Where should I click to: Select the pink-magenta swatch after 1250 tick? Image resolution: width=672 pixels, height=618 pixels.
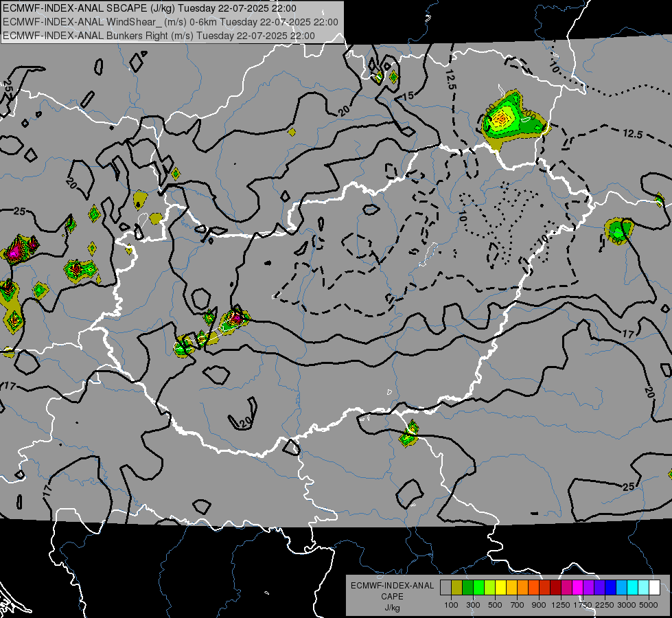(566, 587)
